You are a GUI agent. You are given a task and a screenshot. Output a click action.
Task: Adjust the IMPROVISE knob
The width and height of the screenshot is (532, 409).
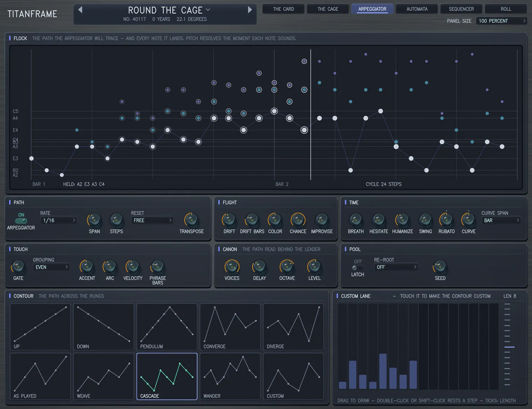(x=321, y=220)
